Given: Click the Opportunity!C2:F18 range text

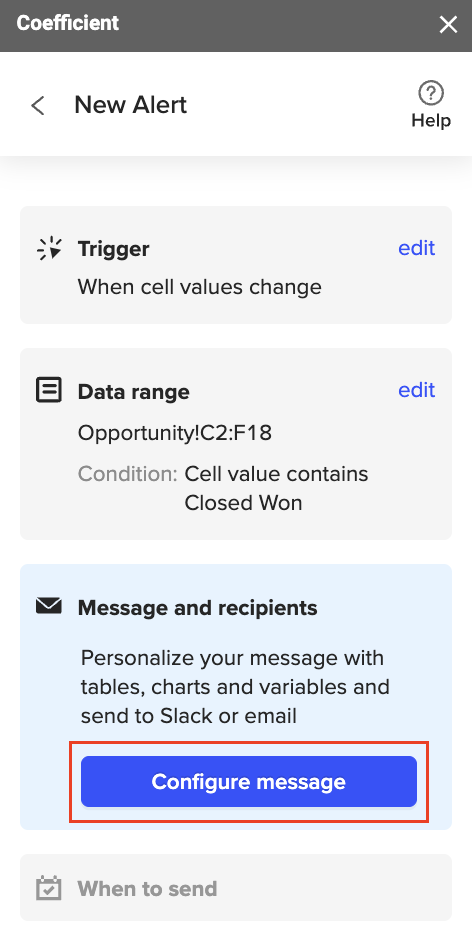Looking at the screenshot, I should [x=175, y=433].
